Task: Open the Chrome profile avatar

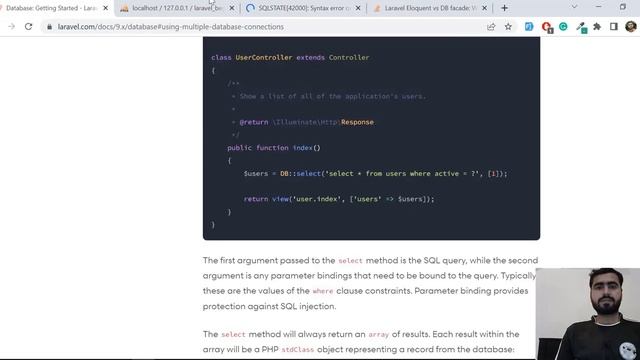Action: click(631, 27)
